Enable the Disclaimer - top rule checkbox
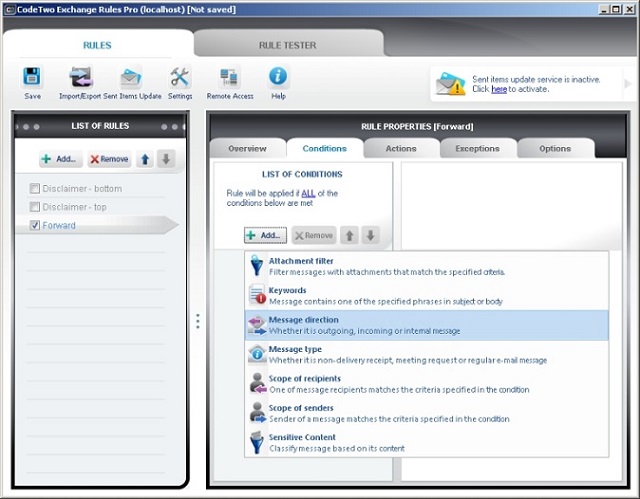This screenshot has height=499, width=640. pyautogui.click(x=35, y=207)
